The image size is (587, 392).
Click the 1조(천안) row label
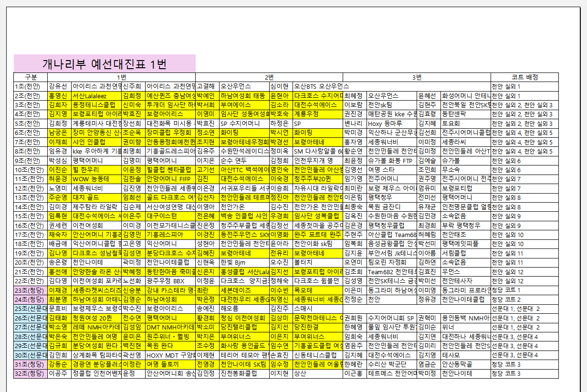(x=31, y=86)
